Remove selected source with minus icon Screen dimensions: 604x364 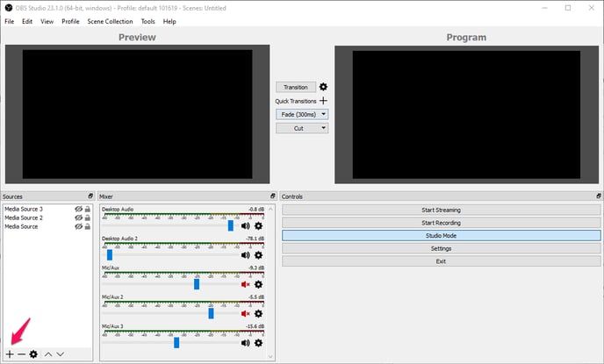(x=21, y=353)
